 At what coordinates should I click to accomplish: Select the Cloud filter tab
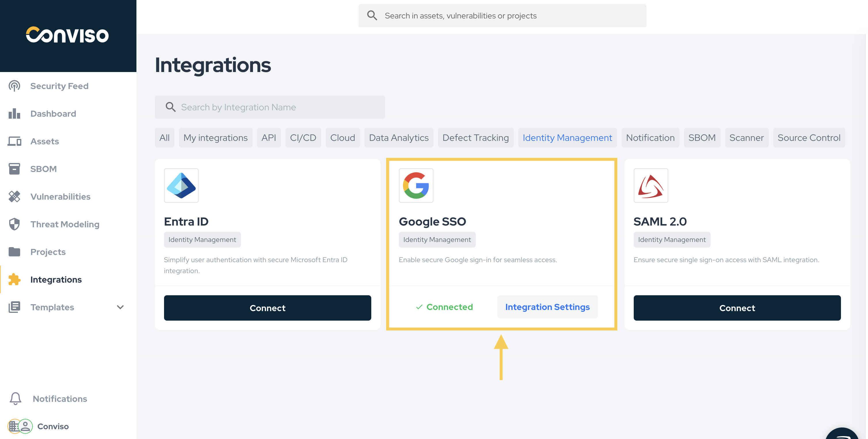click(x=342, y=138)
